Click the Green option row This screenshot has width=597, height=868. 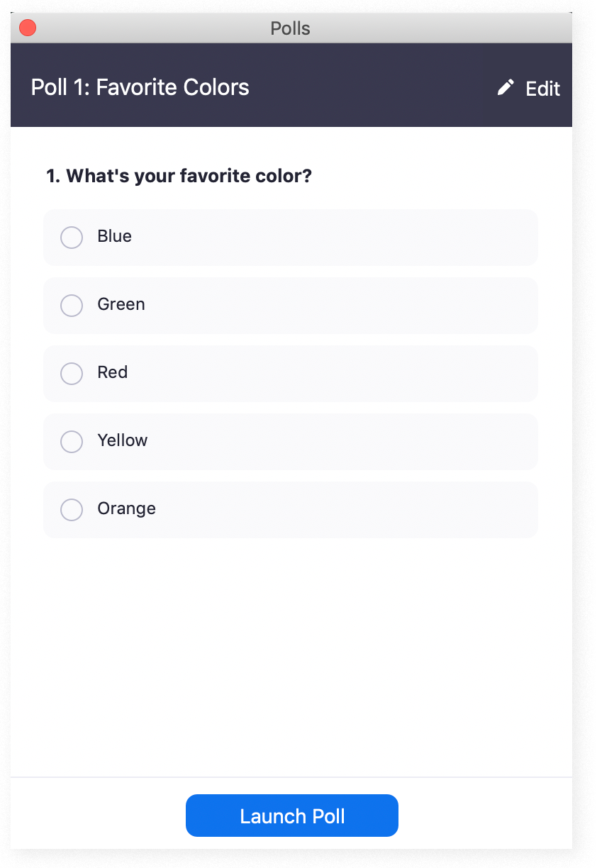(291, 306)
